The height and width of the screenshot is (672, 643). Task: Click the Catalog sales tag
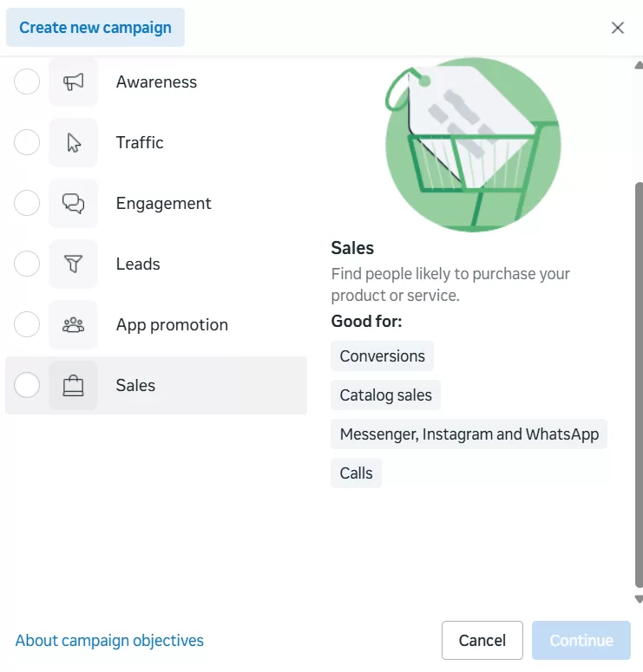pos(385,395)
